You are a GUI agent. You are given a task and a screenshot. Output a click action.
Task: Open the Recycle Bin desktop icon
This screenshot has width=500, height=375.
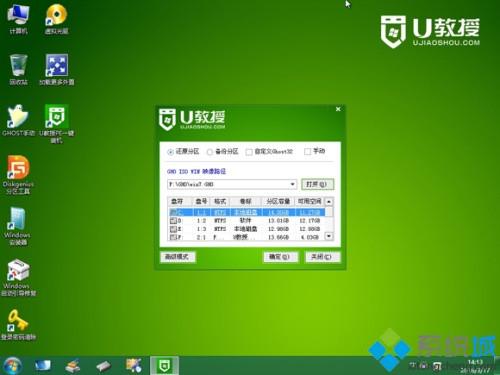(18, 69)
